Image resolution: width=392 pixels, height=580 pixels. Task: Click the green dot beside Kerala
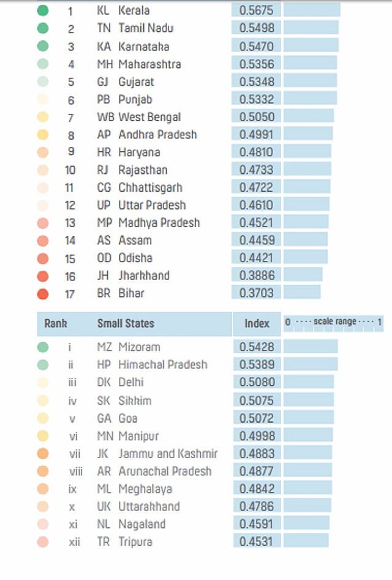42,10
